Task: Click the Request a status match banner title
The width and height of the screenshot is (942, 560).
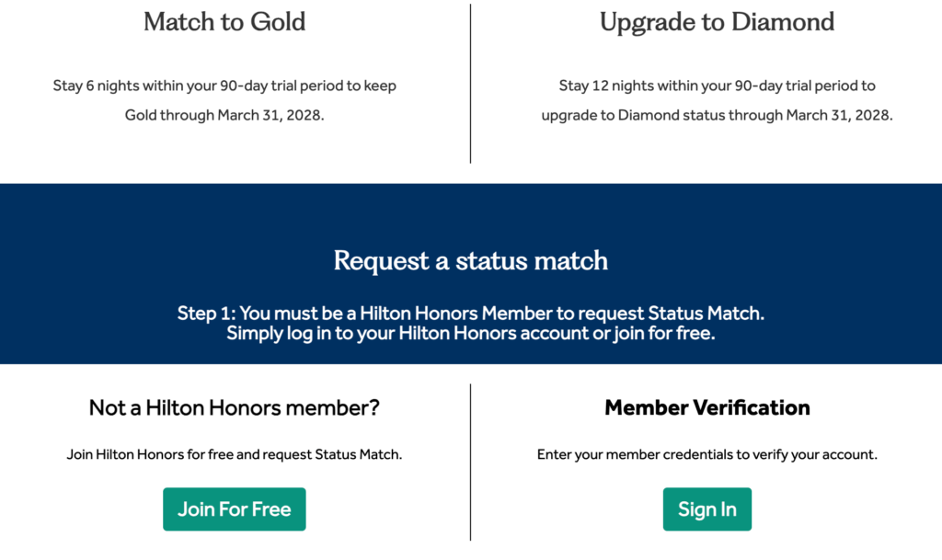Action: tap(470, 261)
